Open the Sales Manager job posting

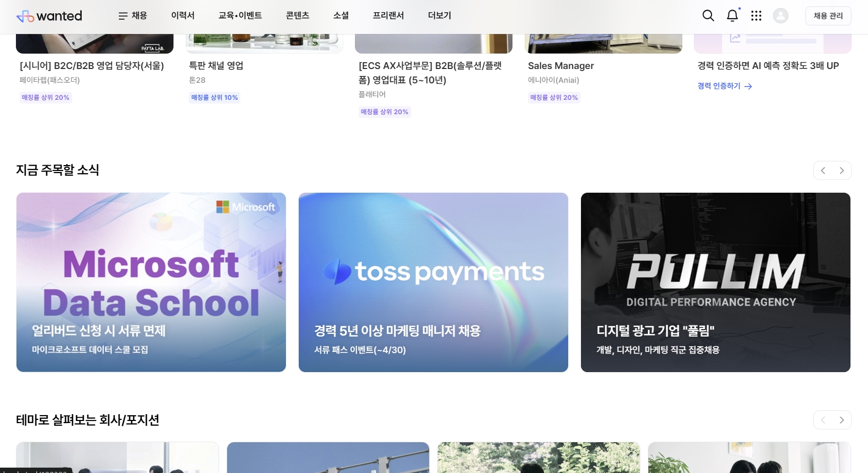561,66
